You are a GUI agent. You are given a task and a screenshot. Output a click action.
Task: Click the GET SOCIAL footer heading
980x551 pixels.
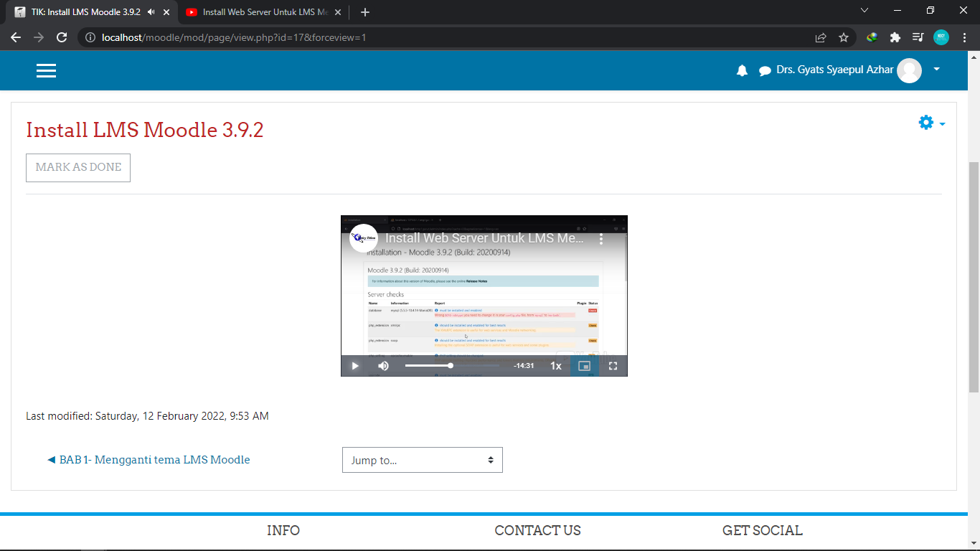[763, 531]
